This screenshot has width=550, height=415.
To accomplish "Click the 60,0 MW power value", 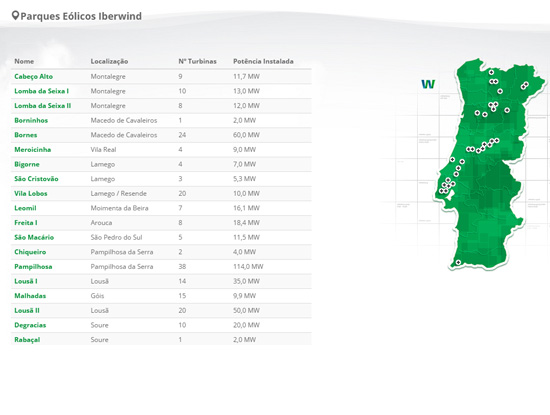I will (246, 135).
